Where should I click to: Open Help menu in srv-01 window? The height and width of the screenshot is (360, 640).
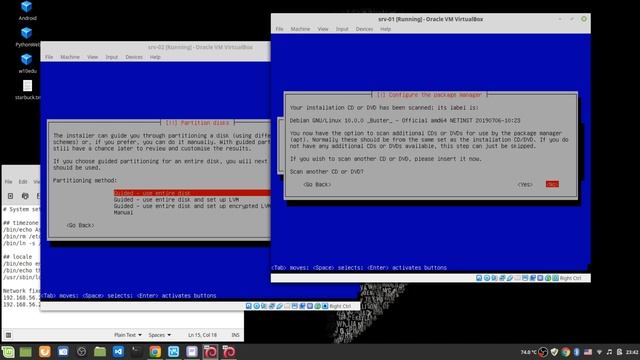click(385, 29)
